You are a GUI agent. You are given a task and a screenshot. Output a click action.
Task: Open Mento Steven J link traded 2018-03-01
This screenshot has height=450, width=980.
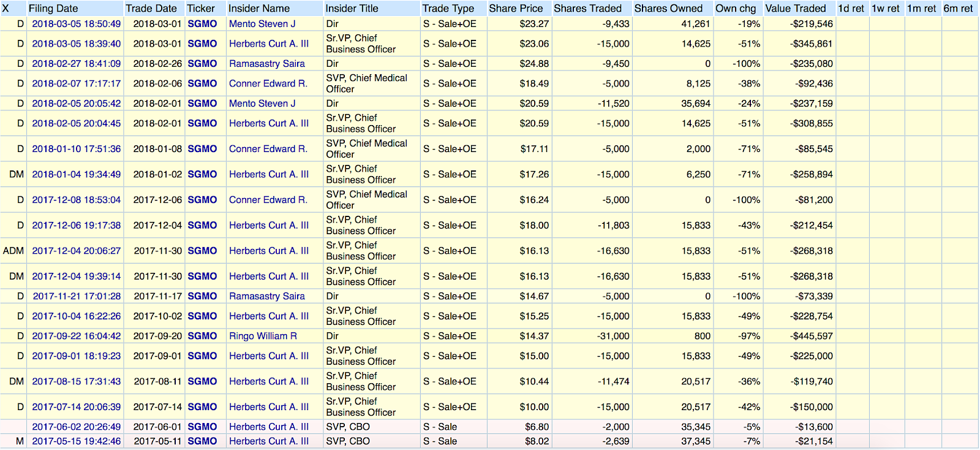pyautogui.click(x=262, y=24)
